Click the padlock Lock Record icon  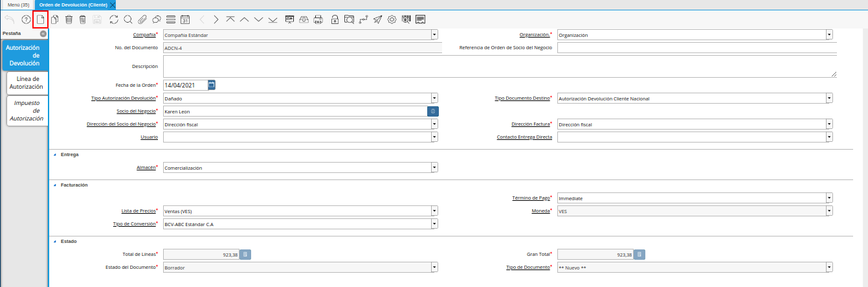click(335, 19)
